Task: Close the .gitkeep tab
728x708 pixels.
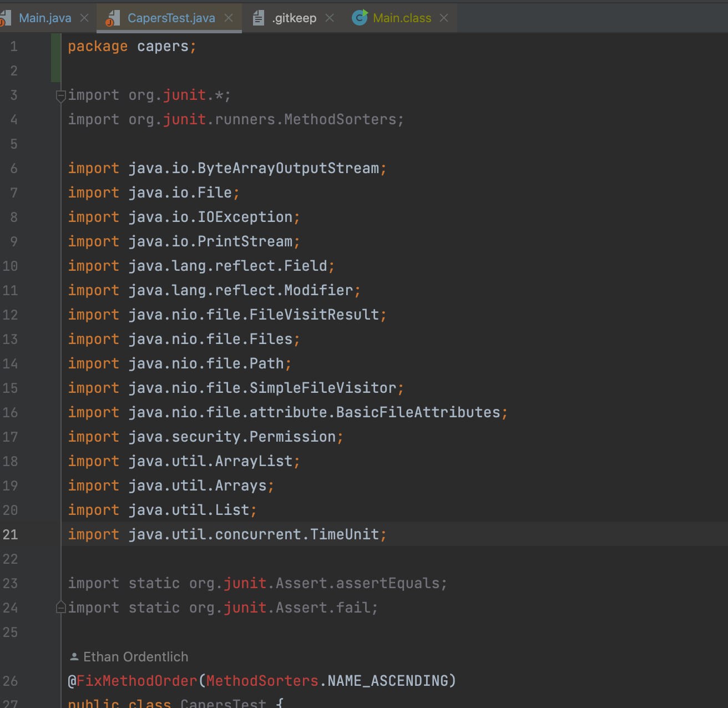Action: pos(330,18)
